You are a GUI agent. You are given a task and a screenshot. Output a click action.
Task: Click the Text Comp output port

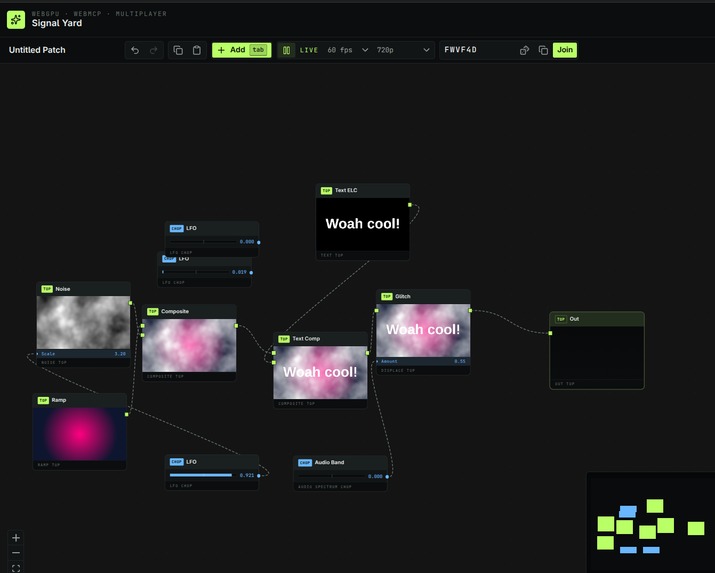pyautogui.click(x=368, y=352)
